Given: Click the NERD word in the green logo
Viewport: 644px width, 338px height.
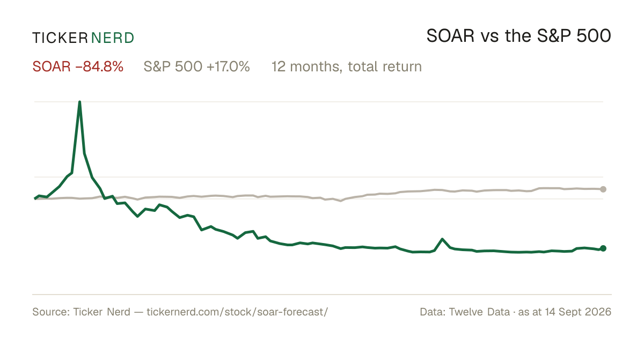Looking at the screenshot, I should pos(113,38).
